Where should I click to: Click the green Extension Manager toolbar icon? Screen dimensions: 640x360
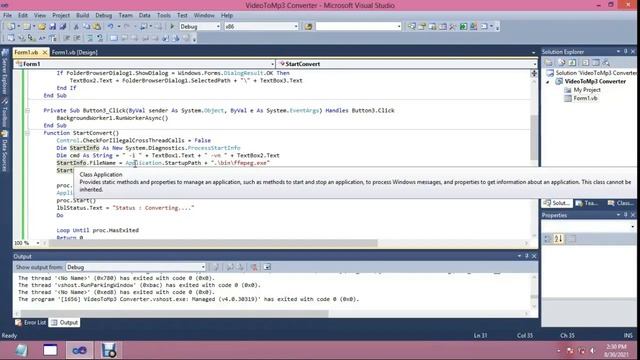(x=463, y=27)
